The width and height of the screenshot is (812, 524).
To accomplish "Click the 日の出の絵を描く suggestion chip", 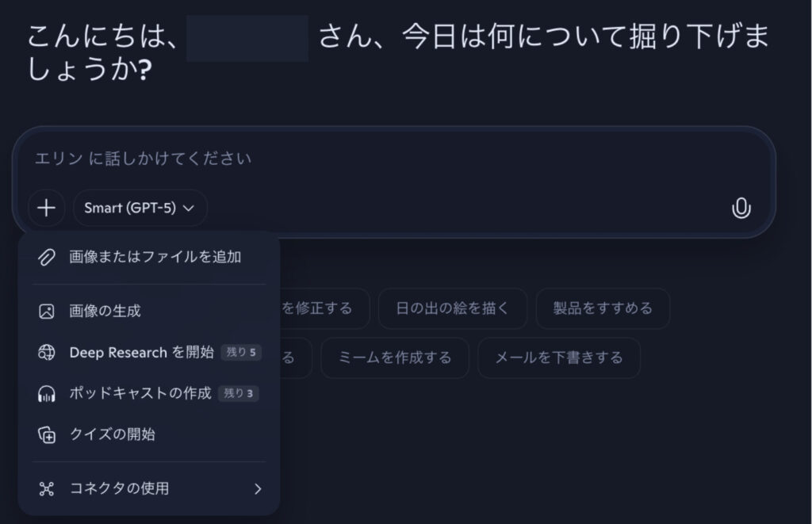I will [x=452, y=308].
